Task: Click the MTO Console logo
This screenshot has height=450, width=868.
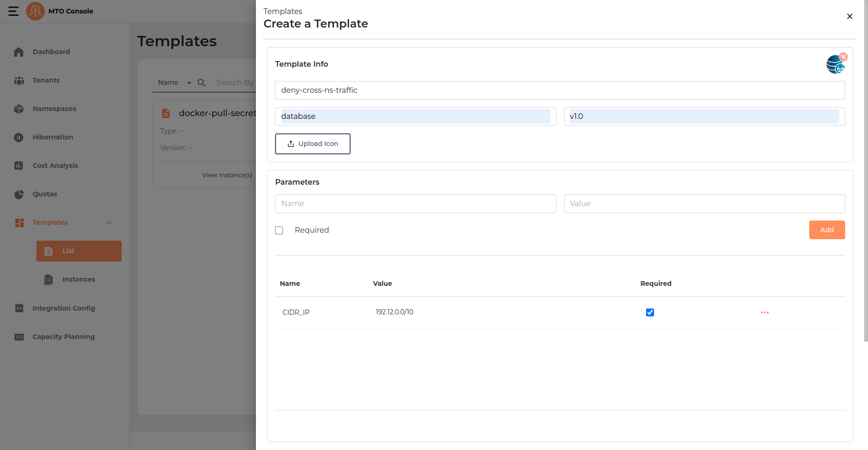Action: point(35,11)
